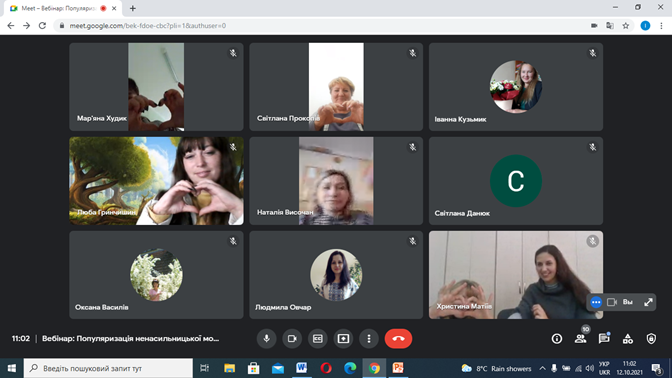Select Оксана Василів profile picture
Screen dimensions: 672x378
point(156,275)
